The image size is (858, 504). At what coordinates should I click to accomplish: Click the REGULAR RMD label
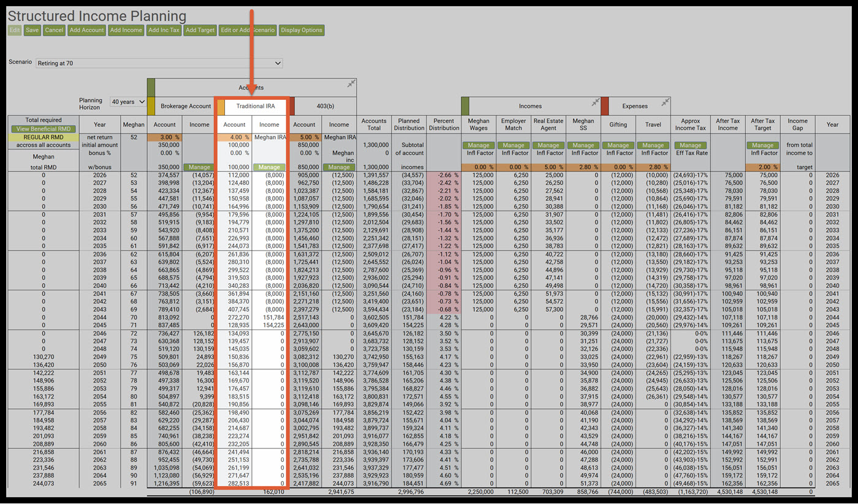coord(44,138)
